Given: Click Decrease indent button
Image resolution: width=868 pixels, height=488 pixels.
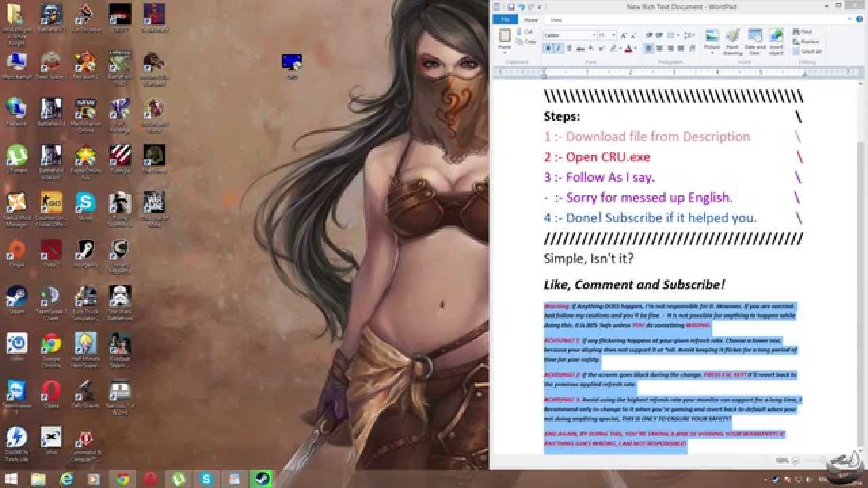Looking at the screenshot, I should (649, 35).
